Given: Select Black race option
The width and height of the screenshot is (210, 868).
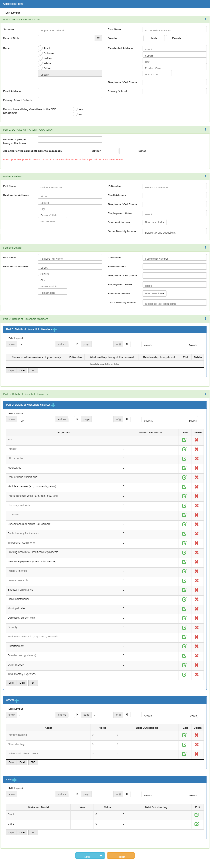Looking at the screenshot, I should pos(41,48).
